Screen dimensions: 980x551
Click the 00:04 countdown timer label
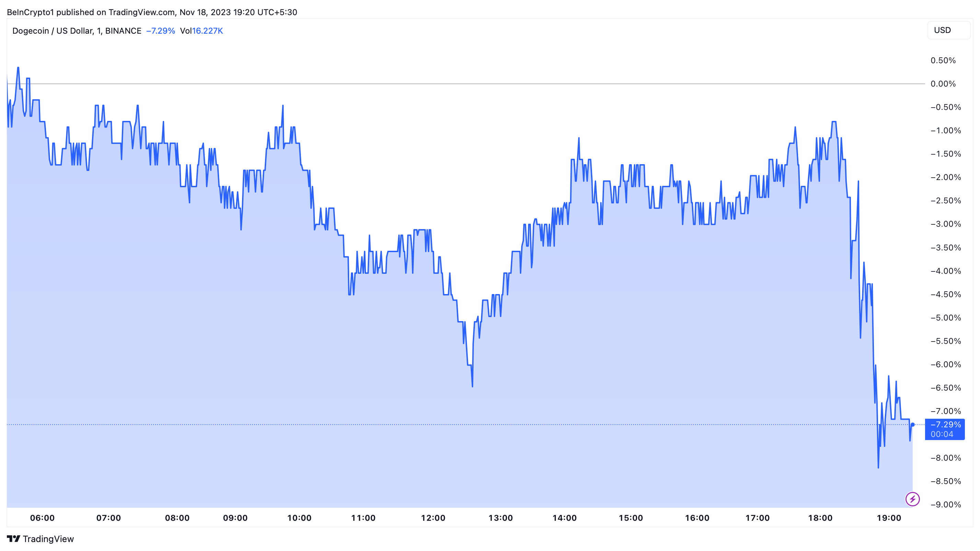942,434
